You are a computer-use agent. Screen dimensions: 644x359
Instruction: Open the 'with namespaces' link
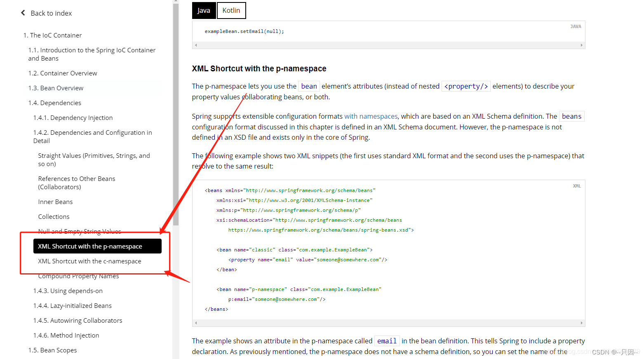tap(371, 116)
